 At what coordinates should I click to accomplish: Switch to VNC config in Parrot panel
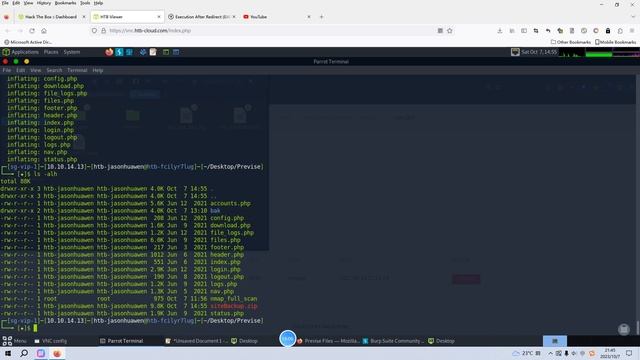[51, 341]
